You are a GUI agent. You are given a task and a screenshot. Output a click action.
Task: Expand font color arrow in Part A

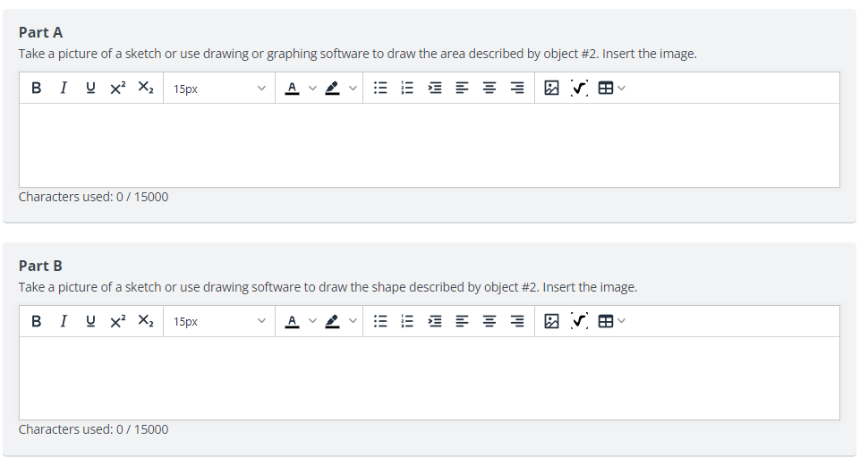click(x=313, y=88)
